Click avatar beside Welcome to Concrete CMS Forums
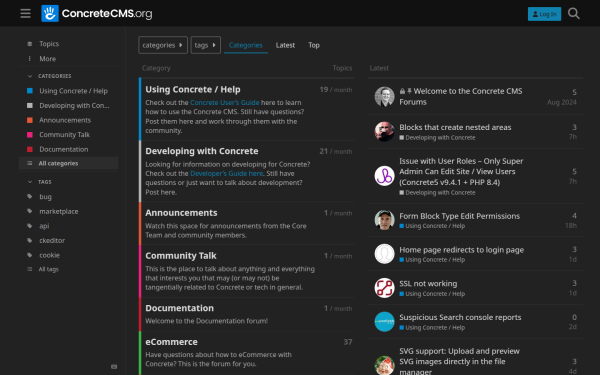This screenshot has width=600, height=375. click(x=384, y=96)
